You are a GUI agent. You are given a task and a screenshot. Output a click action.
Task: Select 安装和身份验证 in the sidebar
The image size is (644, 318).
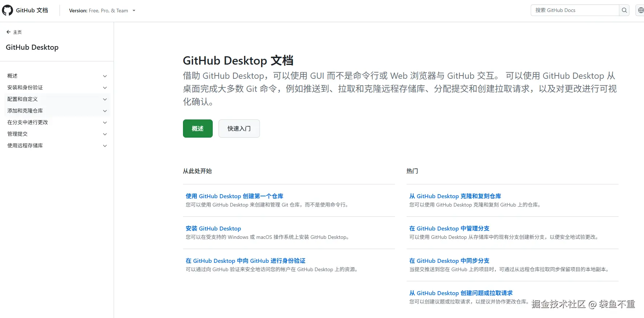click(x=25, y=87)
